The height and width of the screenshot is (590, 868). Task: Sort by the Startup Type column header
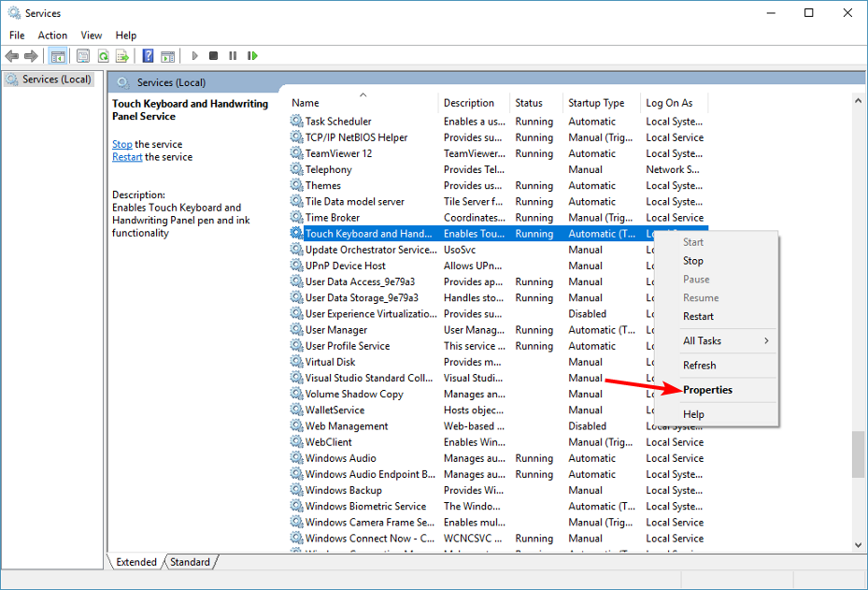601,103
